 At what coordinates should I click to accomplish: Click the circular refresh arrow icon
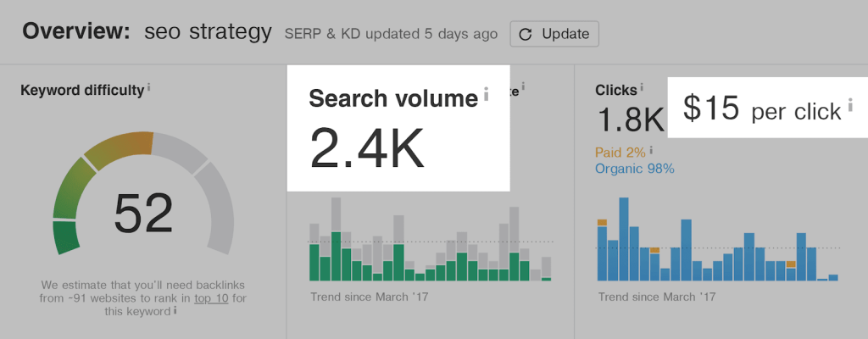pyautogui.click(x=526, y=35)
